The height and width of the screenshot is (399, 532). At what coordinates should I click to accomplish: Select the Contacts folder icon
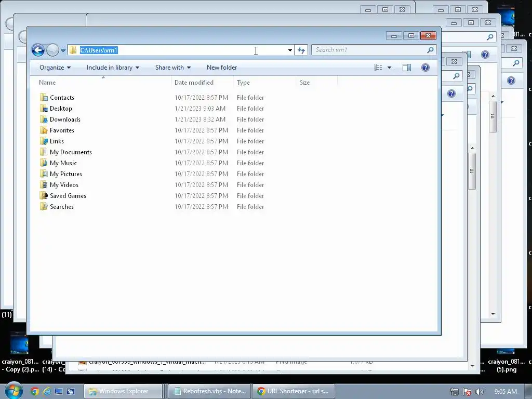coord(44,97)
